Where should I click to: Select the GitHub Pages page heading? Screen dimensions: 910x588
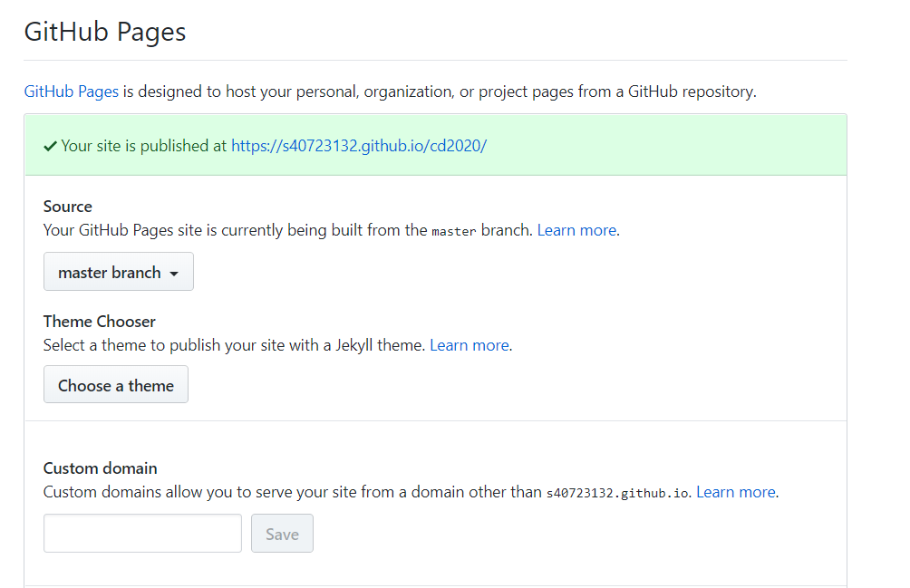[105, 32]
